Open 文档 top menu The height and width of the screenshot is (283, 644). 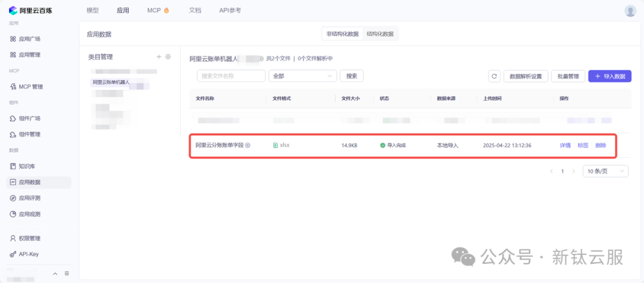[x=195, y=11]
